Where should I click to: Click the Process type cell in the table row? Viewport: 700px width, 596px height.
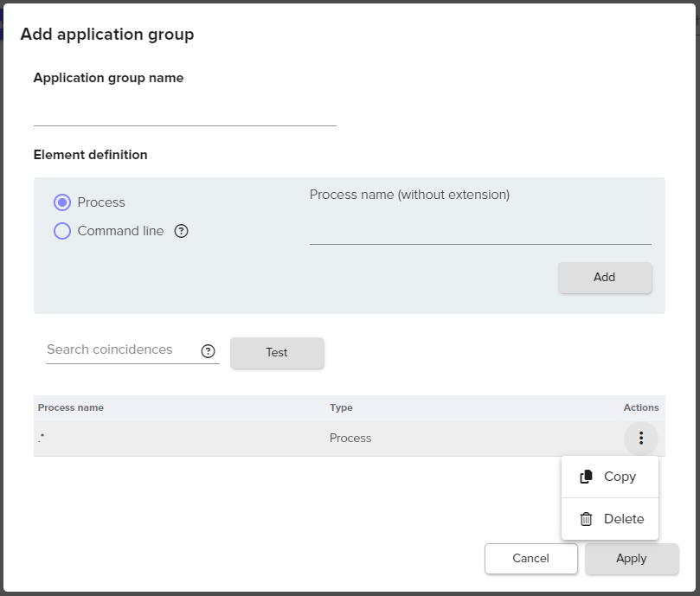[x=350, y=439]
